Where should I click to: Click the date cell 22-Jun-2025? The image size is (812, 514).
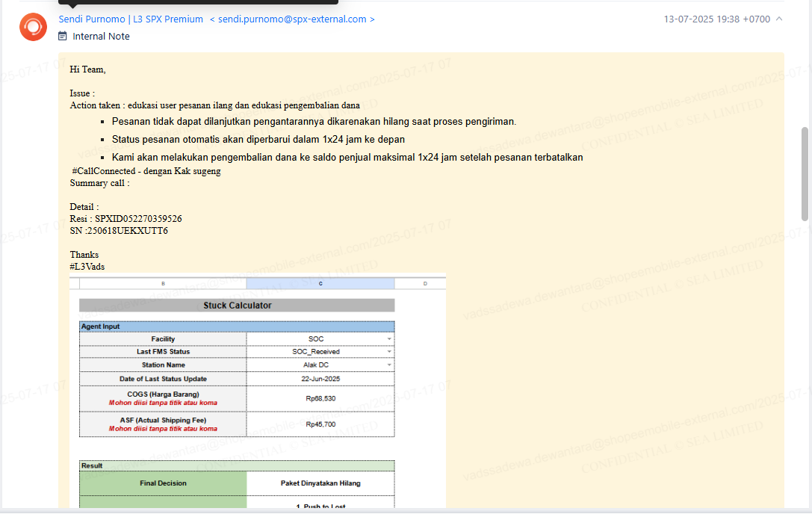click(320, 379)
